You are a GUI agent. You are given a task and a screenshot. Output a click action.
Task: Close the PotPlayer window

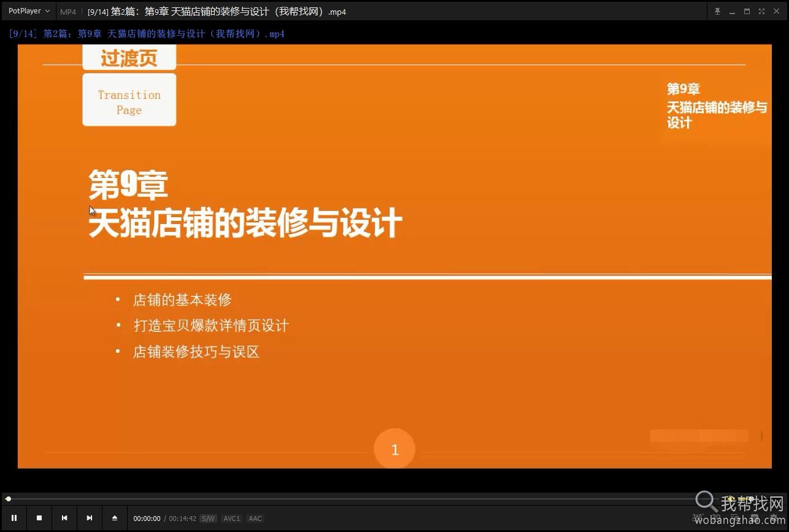click(x=776, y=12)
